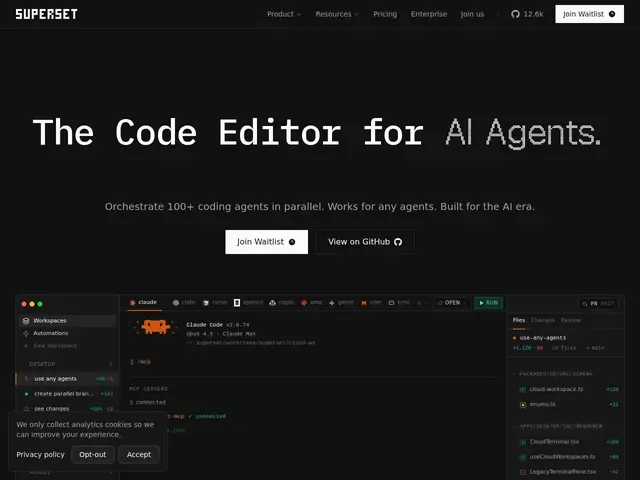Select the gemini agent icon
This screenshot has width=640, height=480.
332,303
